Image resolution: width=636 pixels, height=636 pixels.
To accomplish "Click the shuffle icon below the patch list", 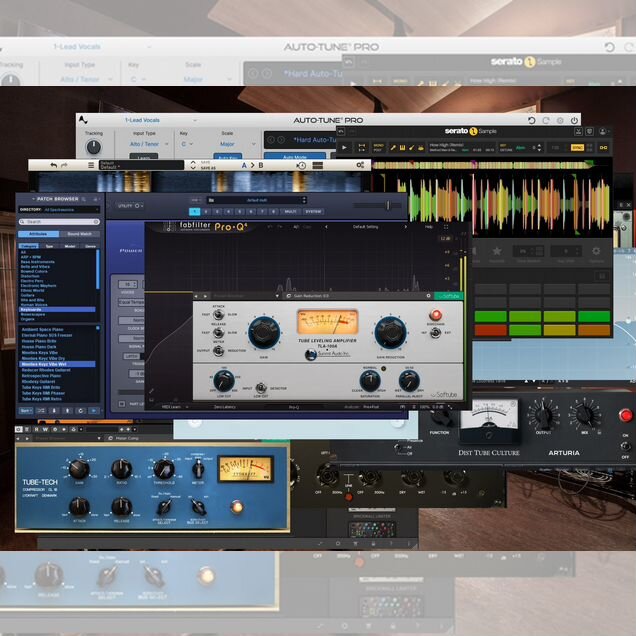I will [x=41, y=411].
